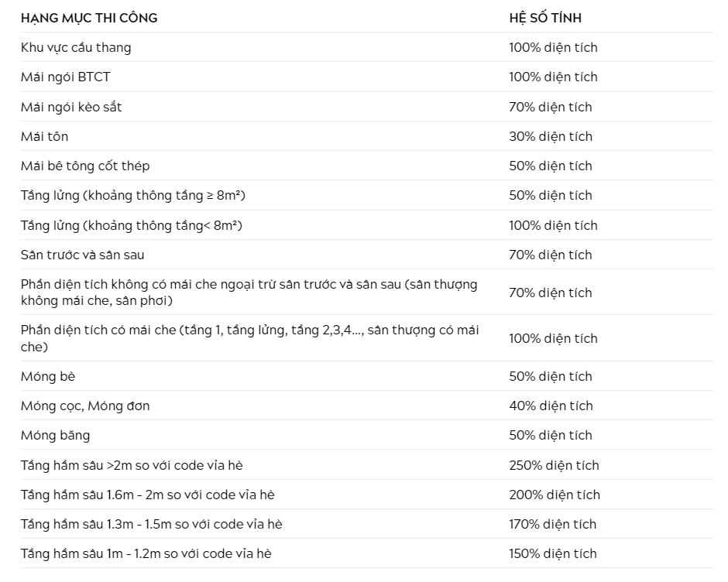Select the Móng bè row

pos(367,376)
